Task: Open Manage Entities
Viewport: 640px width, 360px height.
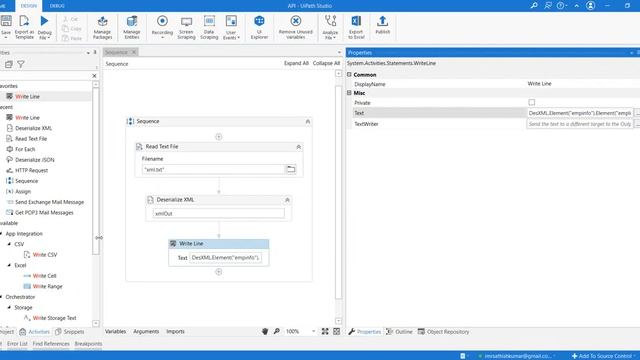Action: point(132,27)
